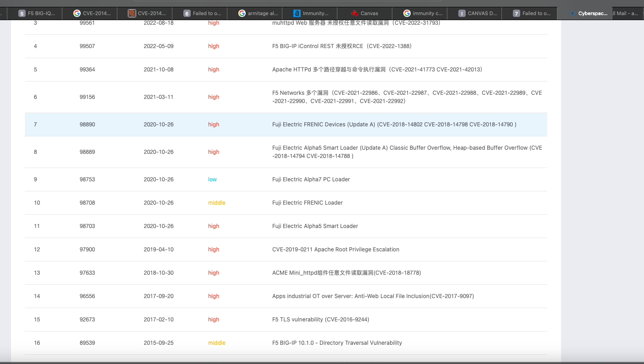This screenshot has height=364, width=644.
Task: Click the date 2019-04-10
Action: [x=159, y=250]
